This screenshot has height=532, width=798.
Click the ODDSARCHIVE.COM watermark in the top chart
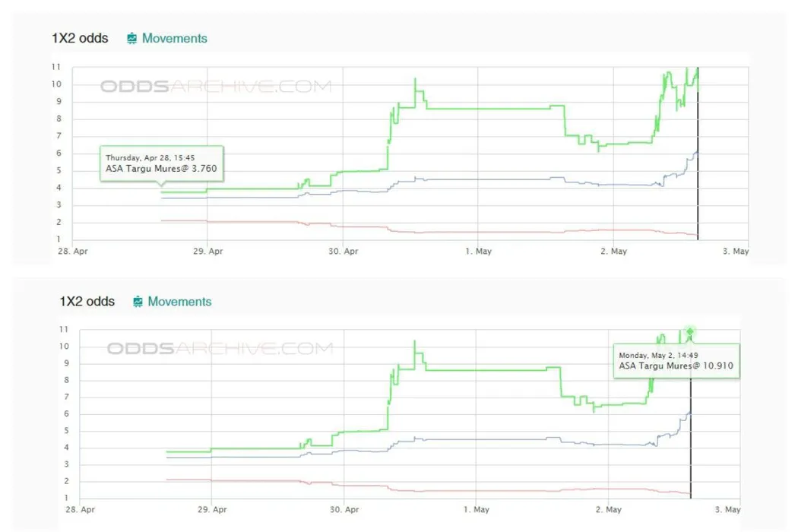[x=216, y=86]
